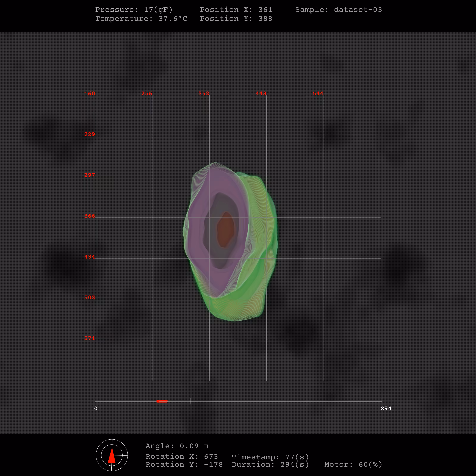Click the second tick mark on the timeline
The image size is (476, 476).
[191, 401]
